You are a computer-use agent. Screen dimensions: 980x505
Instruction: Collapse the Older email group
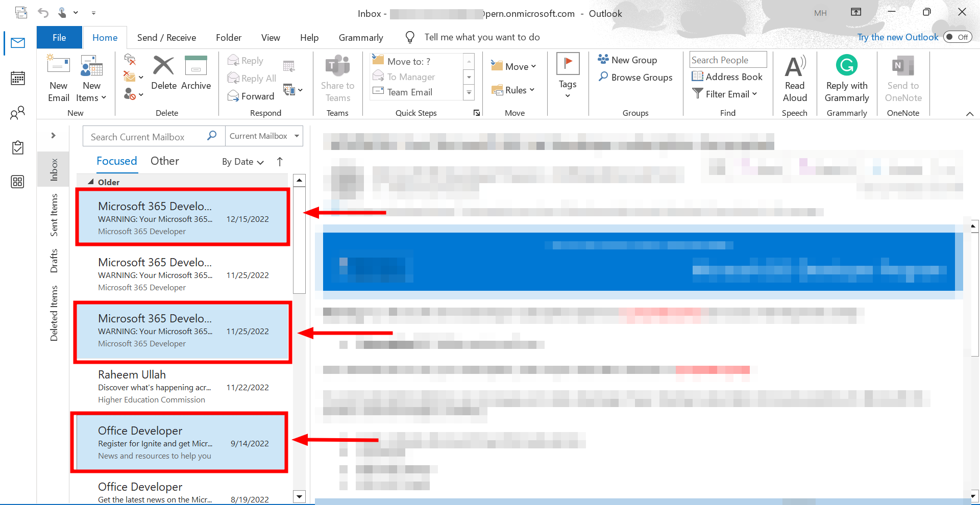tap(90, 182)
